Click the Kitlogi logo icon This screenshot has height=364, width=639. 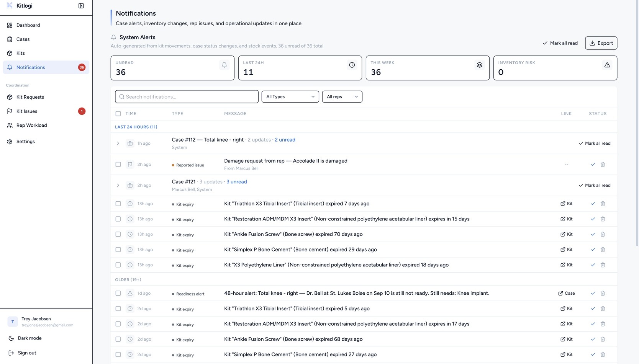(10, 6)
